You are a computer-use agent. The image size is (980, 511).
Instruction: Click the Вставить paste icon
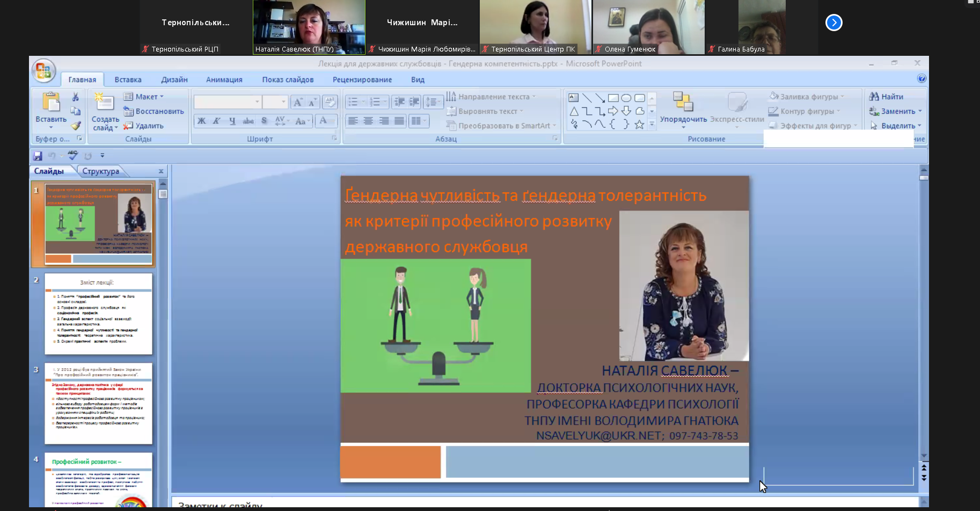coord(51,102)
